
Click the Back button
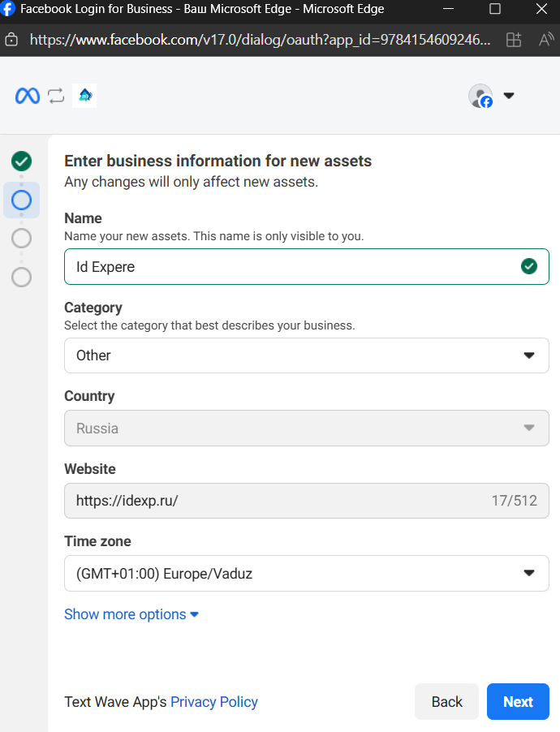pos(446,702)
